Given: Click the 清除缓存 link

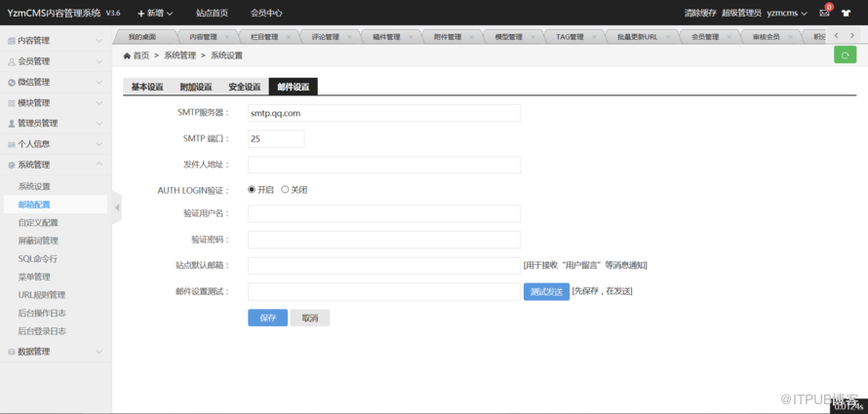Looking at the screenshot, I should [700, 13].
